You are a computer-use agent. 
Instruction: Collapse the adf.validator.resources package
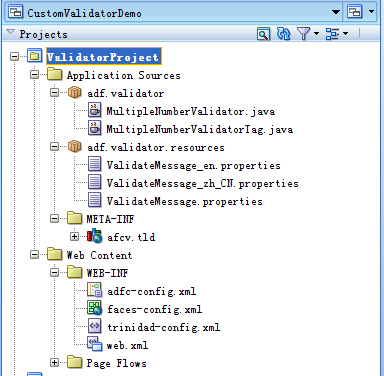54,146
